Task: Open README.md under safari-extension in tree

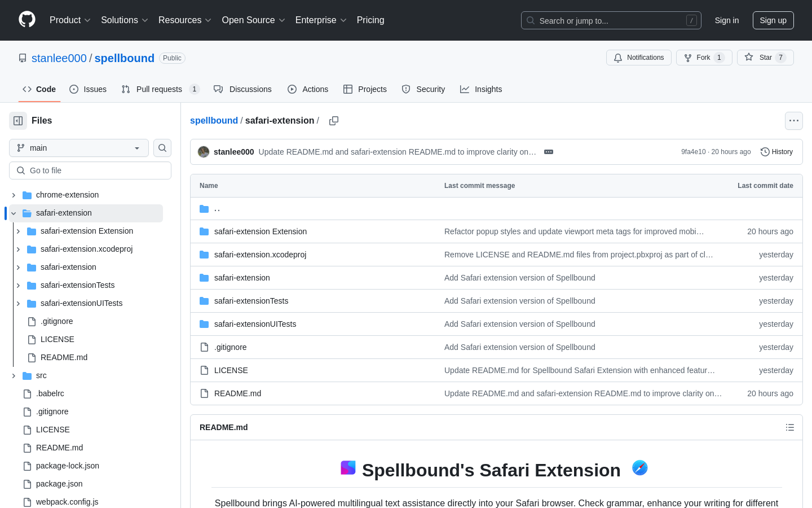Action: [64, 357]
